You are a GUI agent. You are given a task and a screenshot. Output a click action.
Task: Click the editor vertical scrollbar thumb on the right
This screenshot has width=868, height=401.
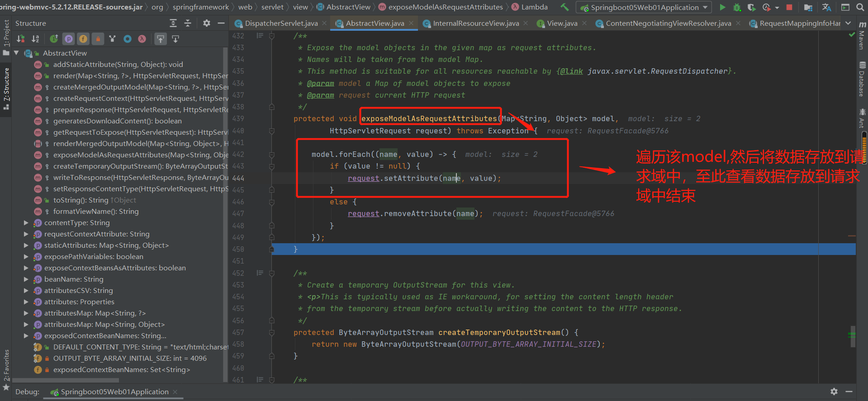853,336
